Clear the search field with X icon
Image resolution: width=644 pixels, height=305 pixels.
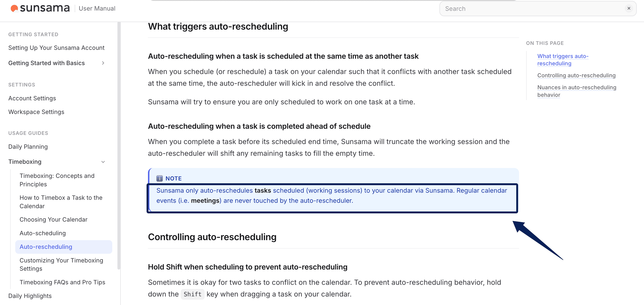coord(628,8)
